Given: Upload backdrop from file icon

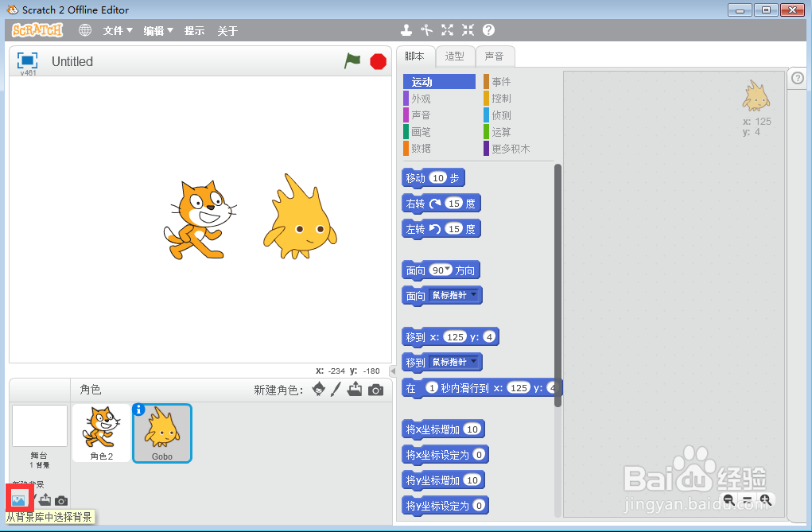Looking at the screenshot, I should pos(45,500).
